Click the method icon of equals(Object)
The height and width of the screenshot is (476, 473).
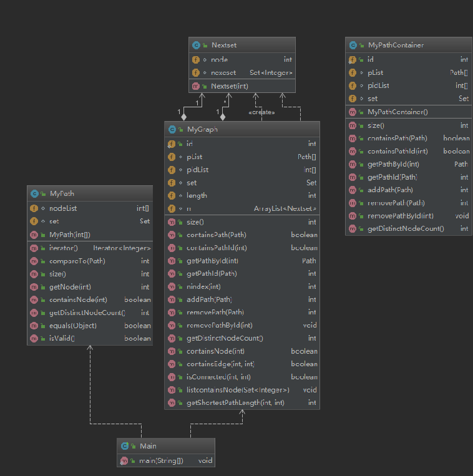point(34,326)
